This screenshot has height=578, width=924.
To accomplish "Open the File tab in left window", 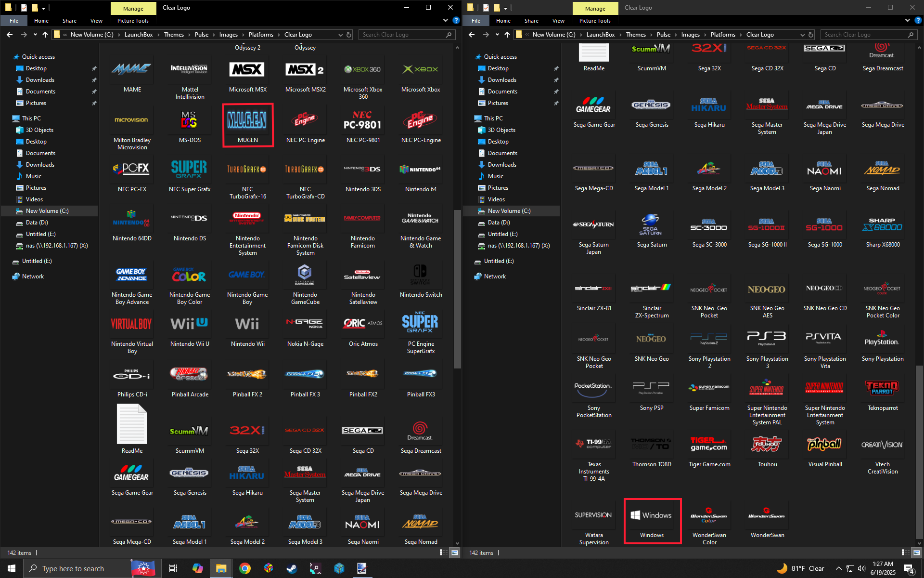I will pos(14,21).
